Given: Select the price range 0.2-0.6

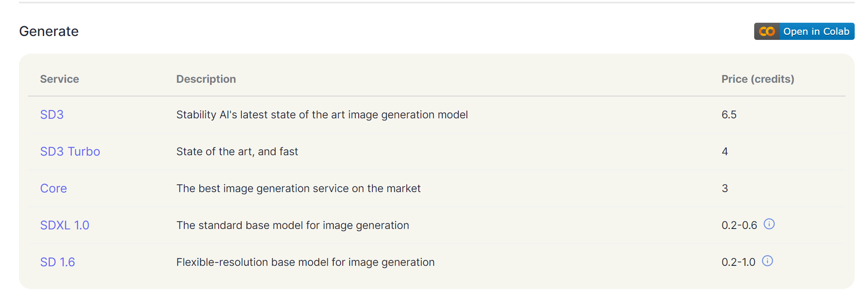Looking at the screenshot, I should (x=739, y=225).
